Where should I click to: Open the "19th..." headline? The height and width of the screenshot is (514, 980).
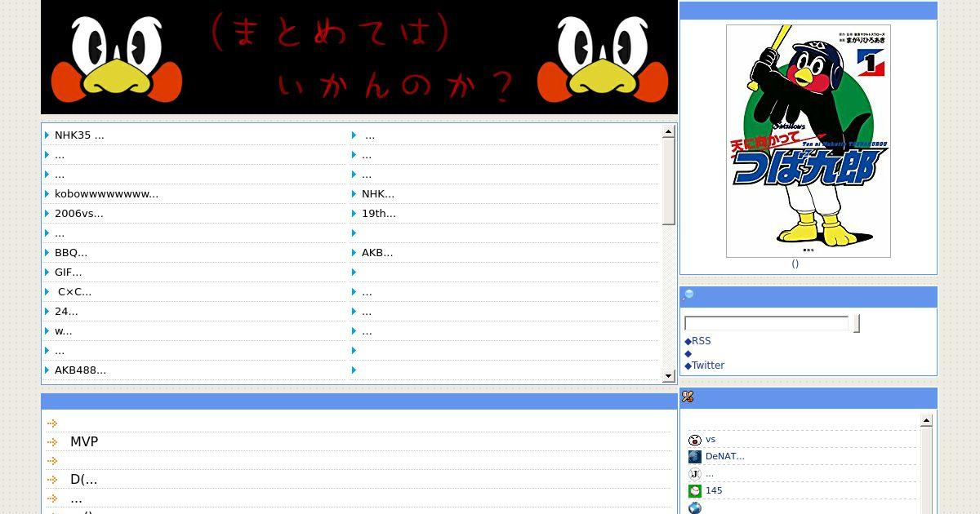[379, 214]
